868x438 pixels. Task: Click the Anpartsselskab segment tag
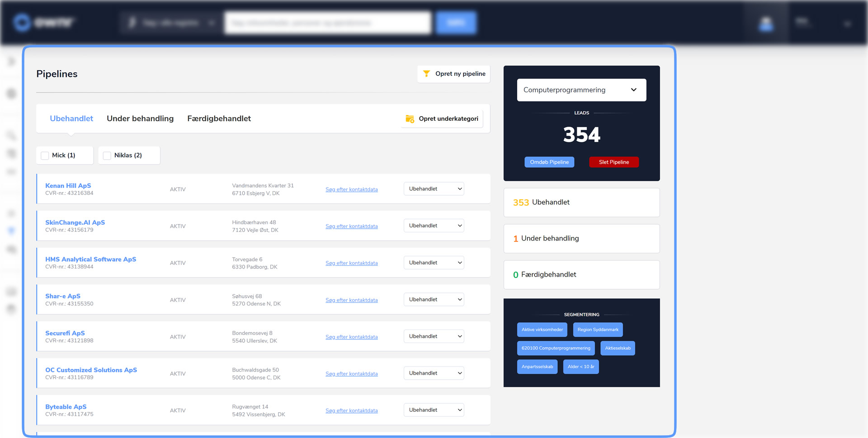(x=537, y=367)
